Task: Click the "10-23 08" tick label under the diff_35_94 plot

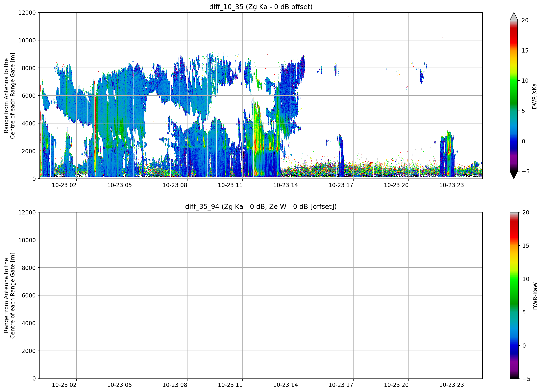Action: (x=175, y=385)
